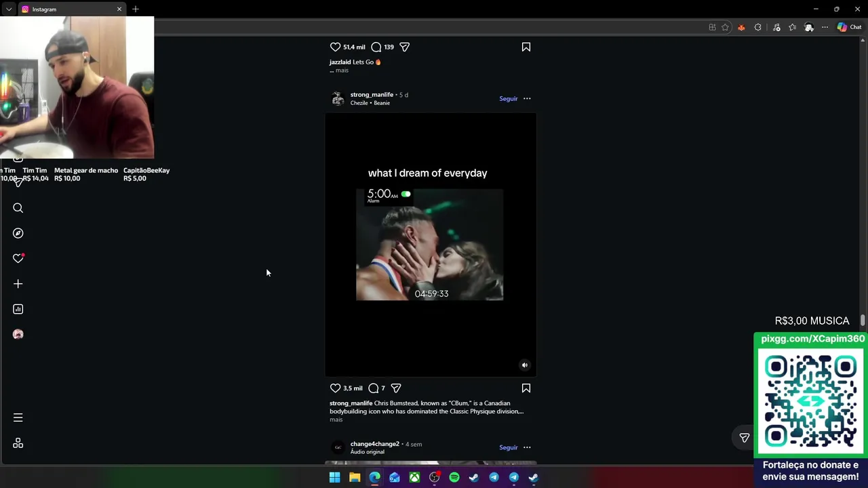Follow strong_manlife with Seguir
Screen dimensions: 868x488
tap(509, 99)
